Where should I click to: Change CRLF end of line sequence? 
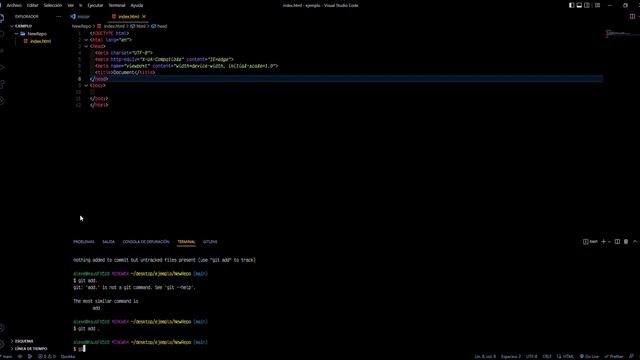pyautogui.click(x=547, y=357)
